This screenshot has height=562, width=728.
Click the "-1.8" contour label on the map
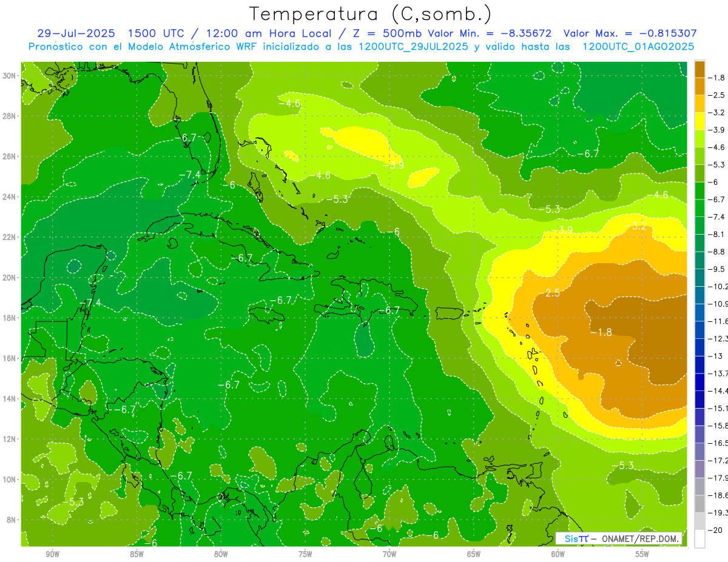[601, 332]
